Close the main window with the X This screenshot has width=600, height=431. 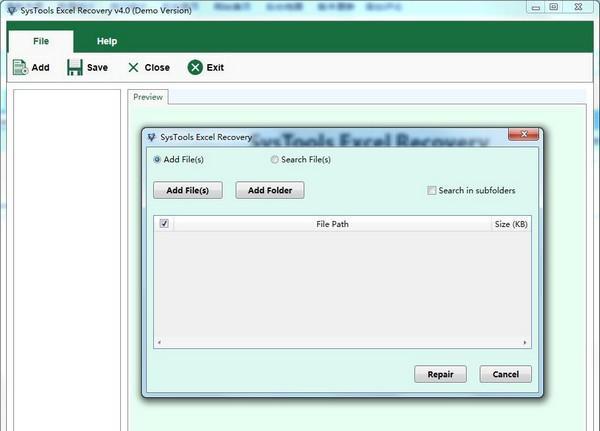coord(578,7)
